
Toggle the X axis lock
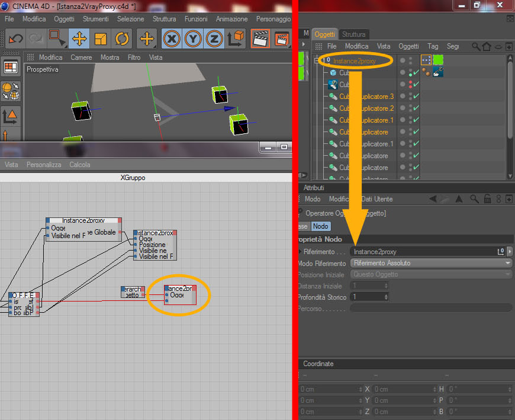pos(172,39)
